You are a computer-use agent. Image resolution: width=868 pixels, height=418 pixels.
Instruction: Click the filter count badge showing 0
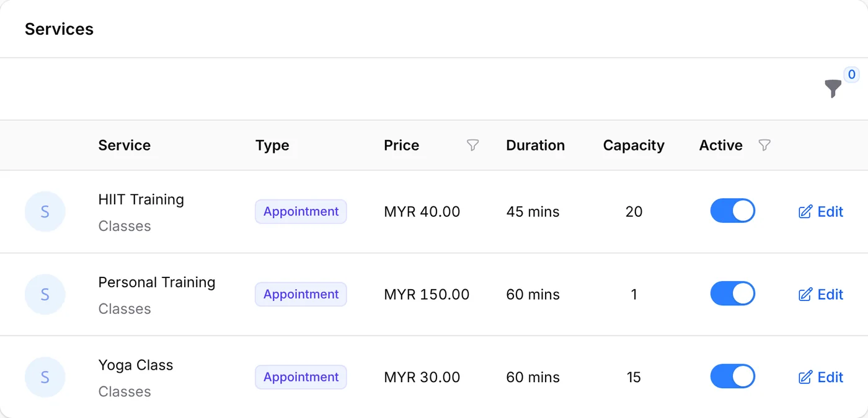[851, 75]
